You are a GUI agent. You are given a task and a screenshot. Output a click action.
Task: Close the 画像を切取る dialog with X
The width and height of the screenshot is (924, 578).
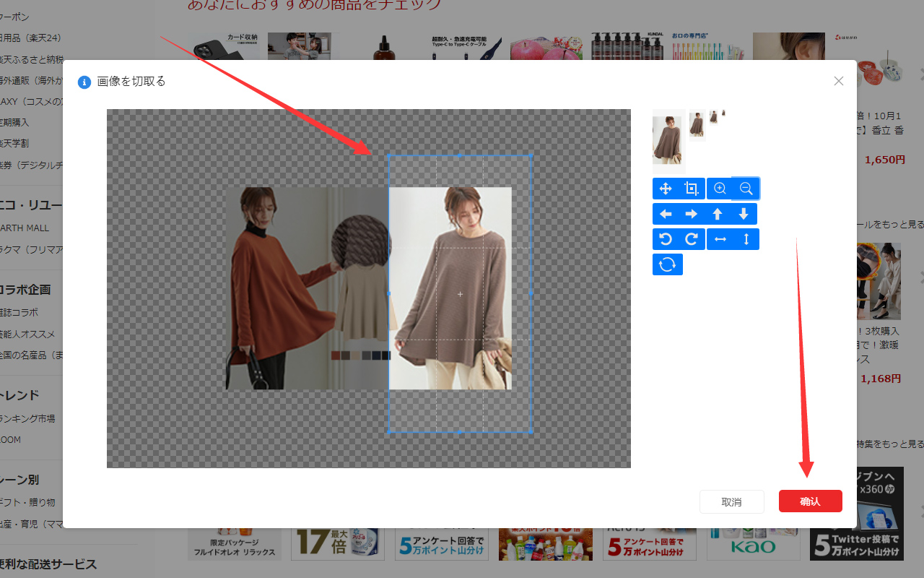coord(839,81)
